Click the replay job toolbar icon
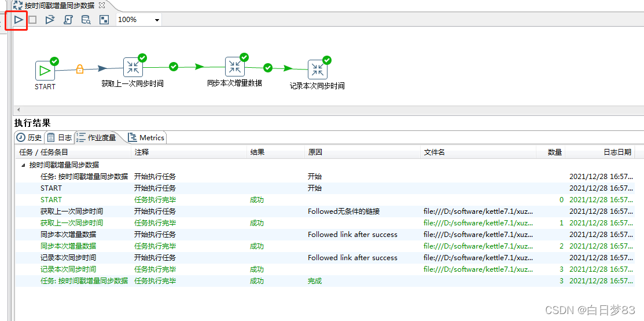This screenshot has height=321, width=644. pos(50,19)
